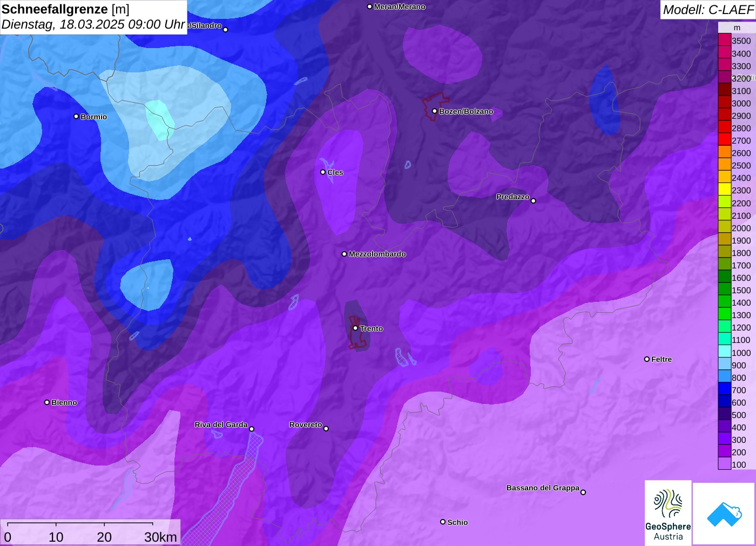Click the Trento city marker
Screen dimensions: 756x546
(x=355, y=328)
